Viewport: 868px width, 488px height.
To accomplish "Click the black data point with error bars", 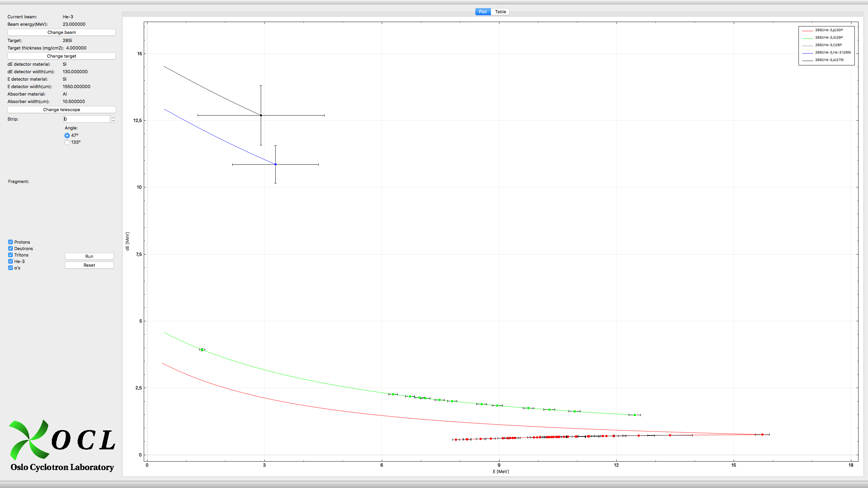I will (261, 116).
